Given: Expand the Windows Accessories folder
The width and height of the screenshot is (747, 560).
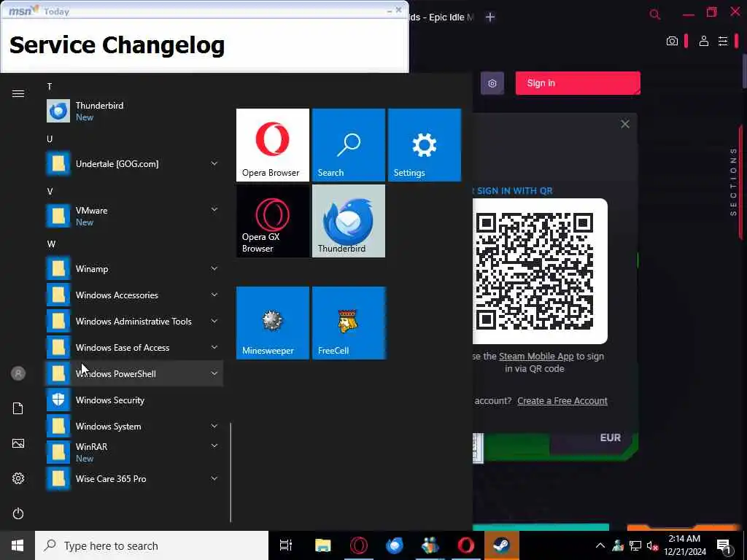Looking at the screenshot, I should [134, 295].
